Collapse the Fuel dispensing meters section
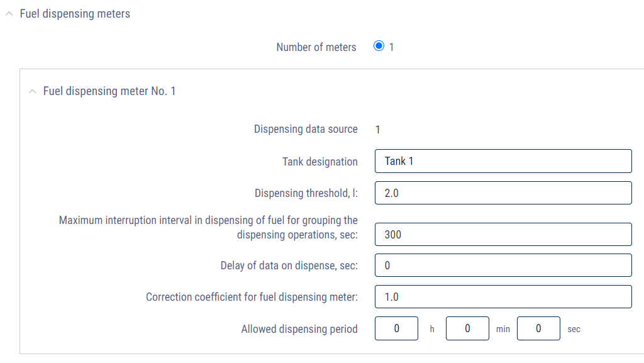644x363 pixels. click(9, 14)
